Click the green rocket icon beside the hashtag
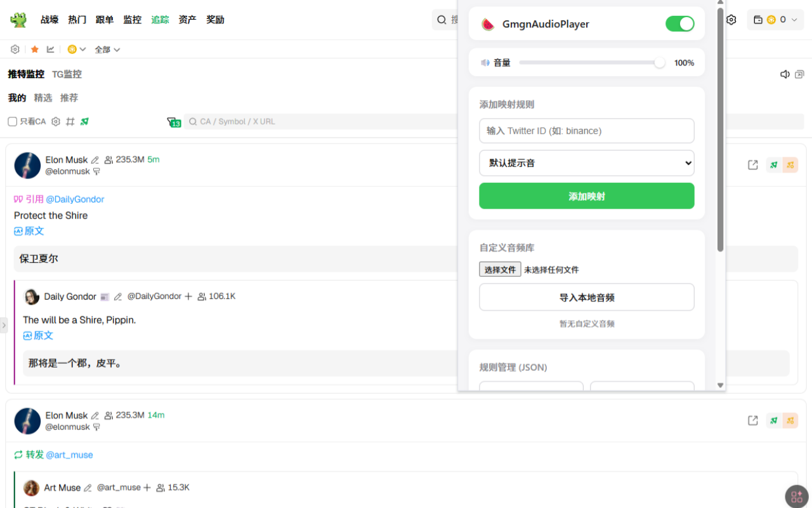 (84, 121)
